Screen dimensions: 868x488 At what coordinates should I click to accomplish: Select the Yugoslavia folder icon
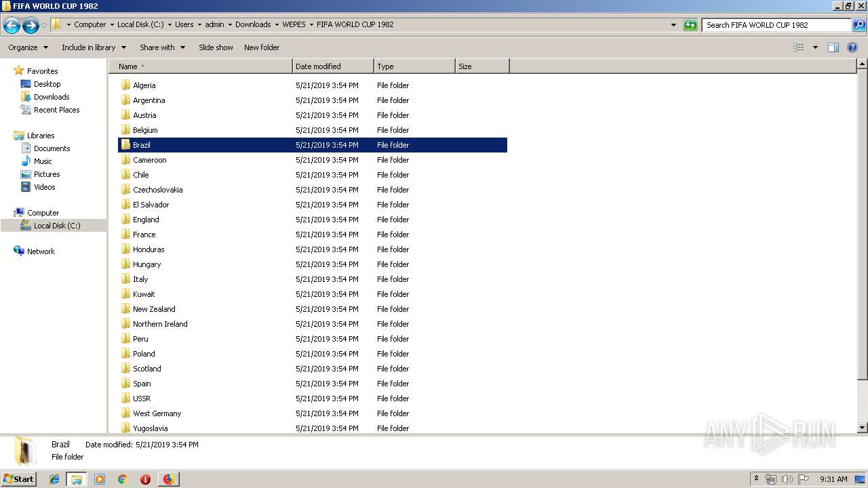(x=125, y=428)
